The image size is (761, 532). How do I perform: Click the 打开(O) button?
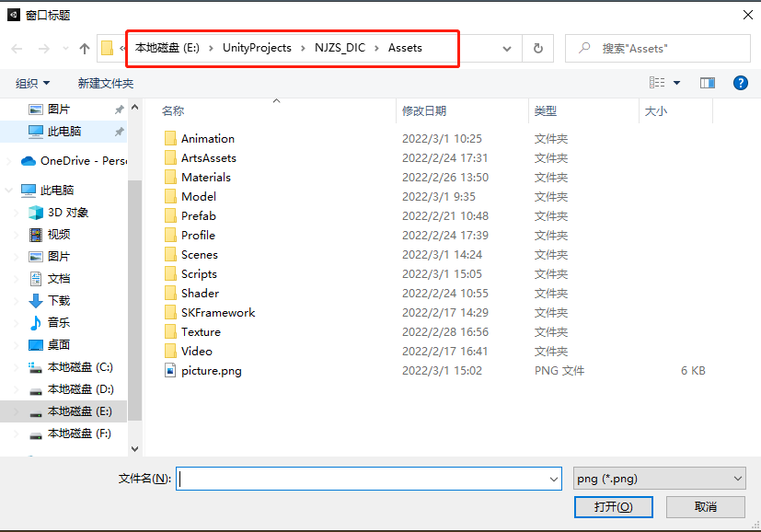[x=613, y=506]
